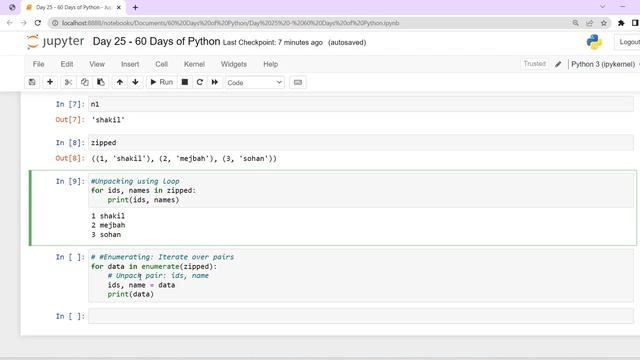
Task: Click into the In [8] cell containing zipped
Action: (x=361, y=142)
